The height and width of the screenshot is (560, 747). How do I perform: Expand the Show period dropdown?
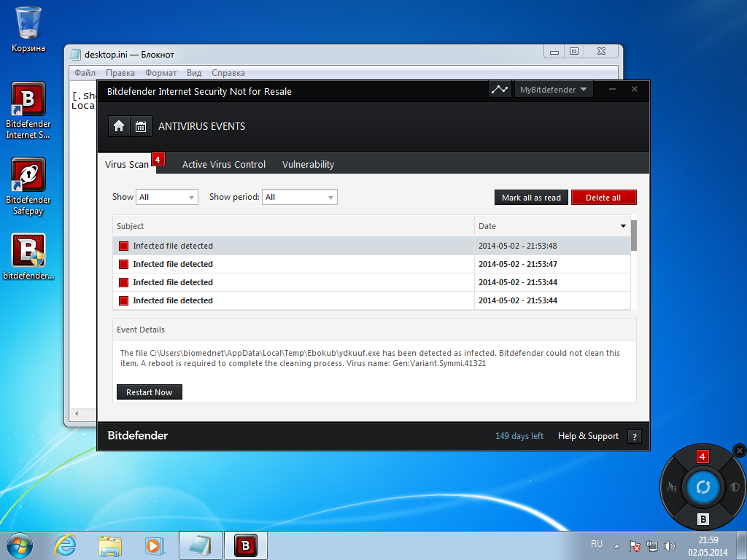(300, 197)
